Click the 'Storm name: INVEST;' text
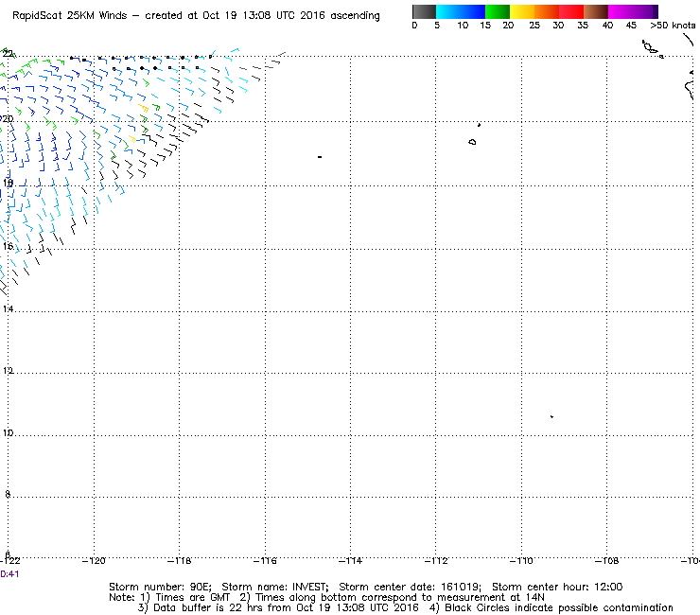 [275, 587]
